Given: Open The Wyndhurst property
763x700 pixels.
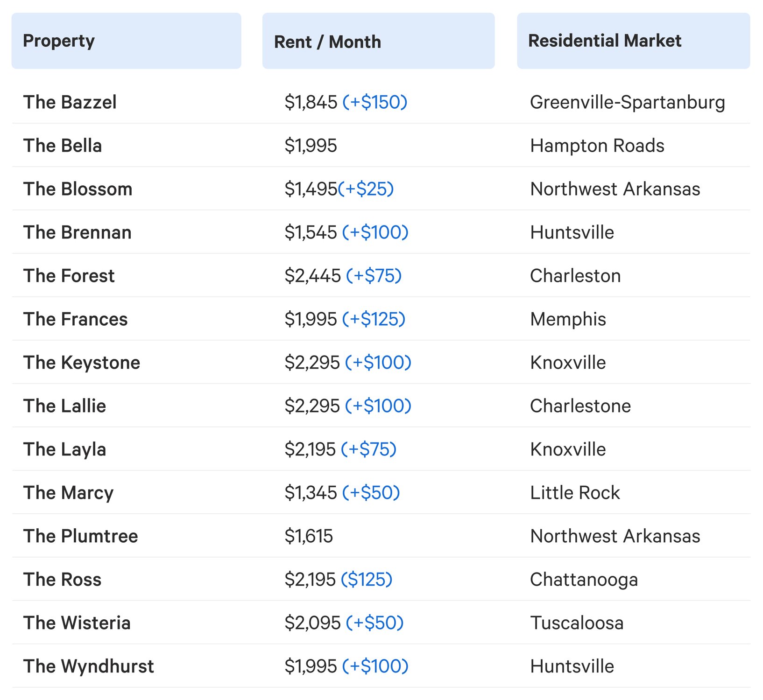Looking at the screenshot, I should click(89, 666).
